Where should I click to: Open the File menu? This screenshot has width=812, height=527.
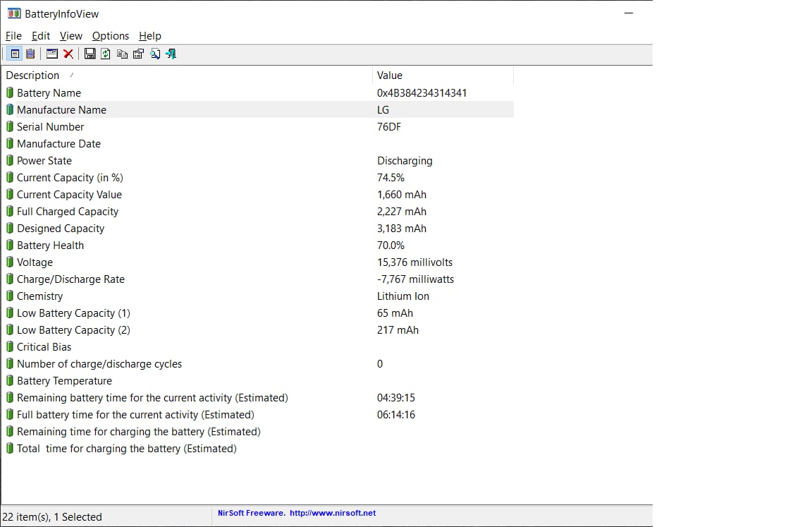click(x=13, y=36)
